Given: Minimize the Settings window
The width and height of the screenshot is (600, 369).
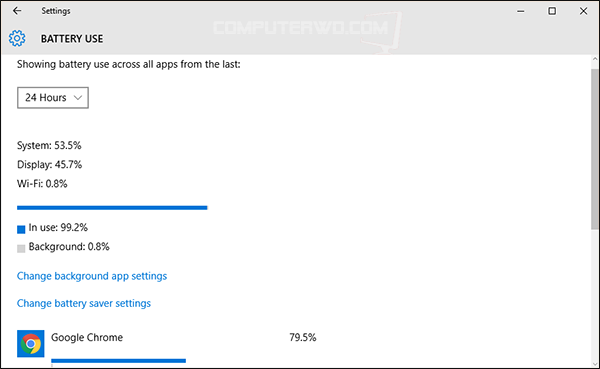Looking at the screenshot, I should [520, 11].
